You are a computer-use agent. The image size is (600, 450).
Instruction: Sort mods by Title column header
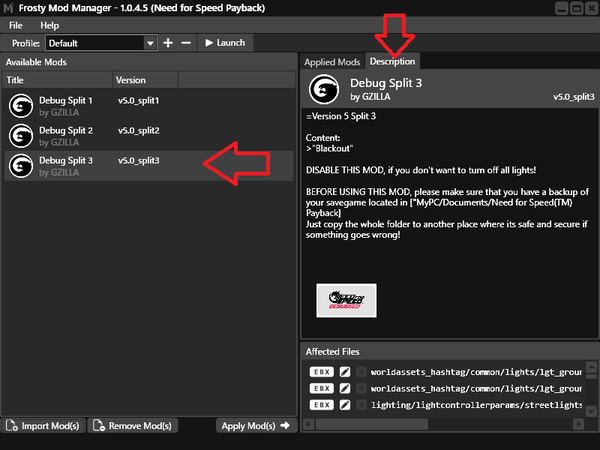pyautogui.click(x=57, y=80)
